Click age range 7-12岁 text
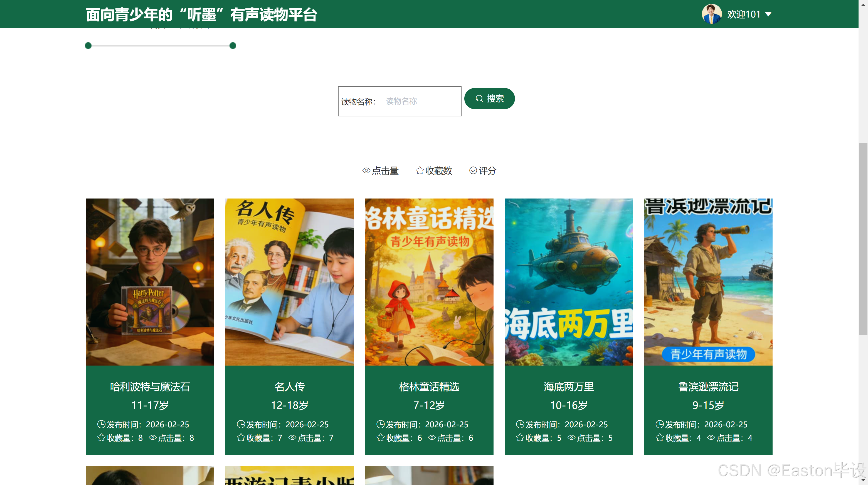 tap(429, 405)
